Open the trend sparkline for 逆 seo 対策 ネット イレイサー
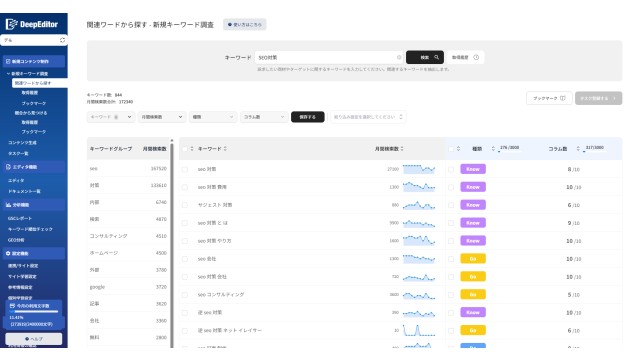 click(419, 330)
